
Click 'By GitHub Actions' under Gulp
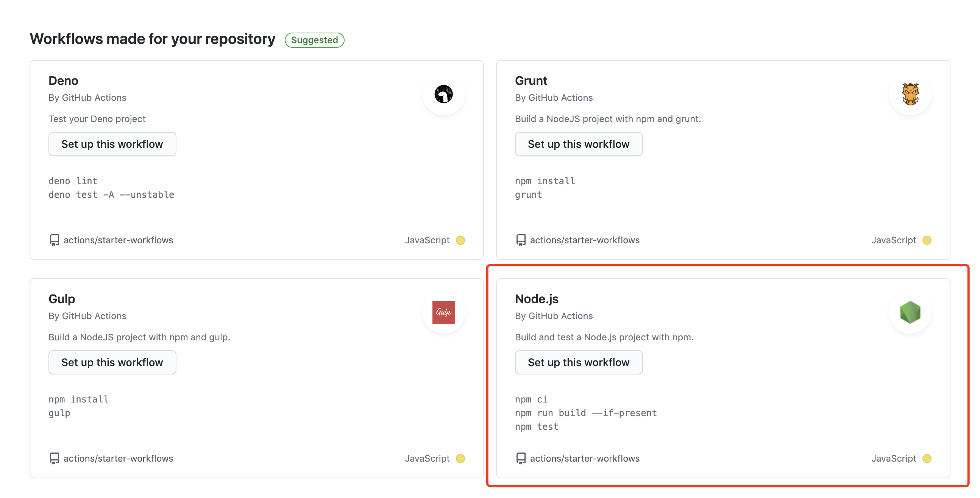click(x=87, y=316)
